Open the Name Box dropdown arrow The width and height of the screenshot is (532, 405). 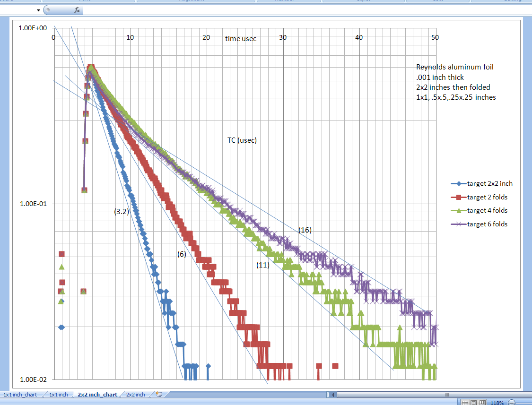tap(38, 10)
